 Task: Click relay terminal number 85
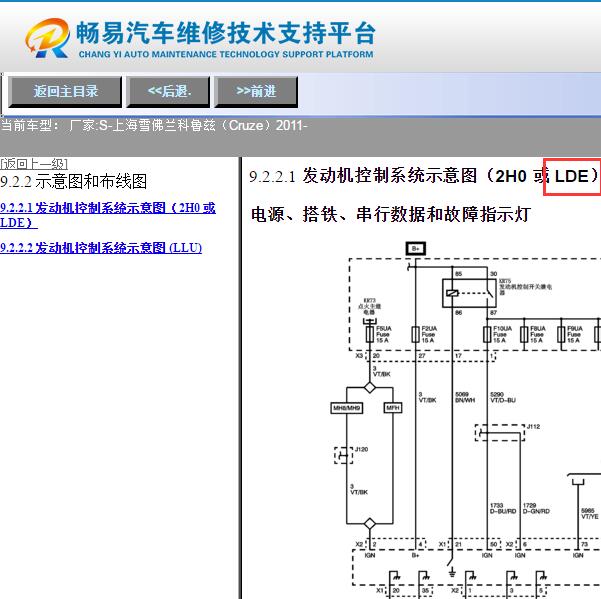click(x=458, y=274)
